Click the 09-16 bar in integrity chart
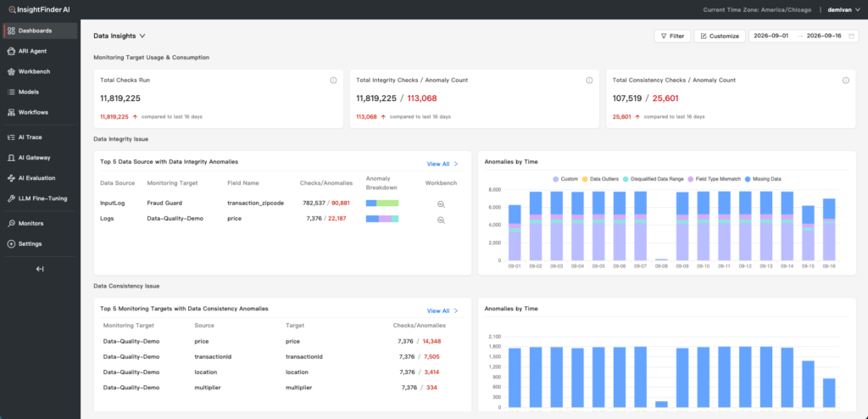The image size is (868, 419). point(829,230)
